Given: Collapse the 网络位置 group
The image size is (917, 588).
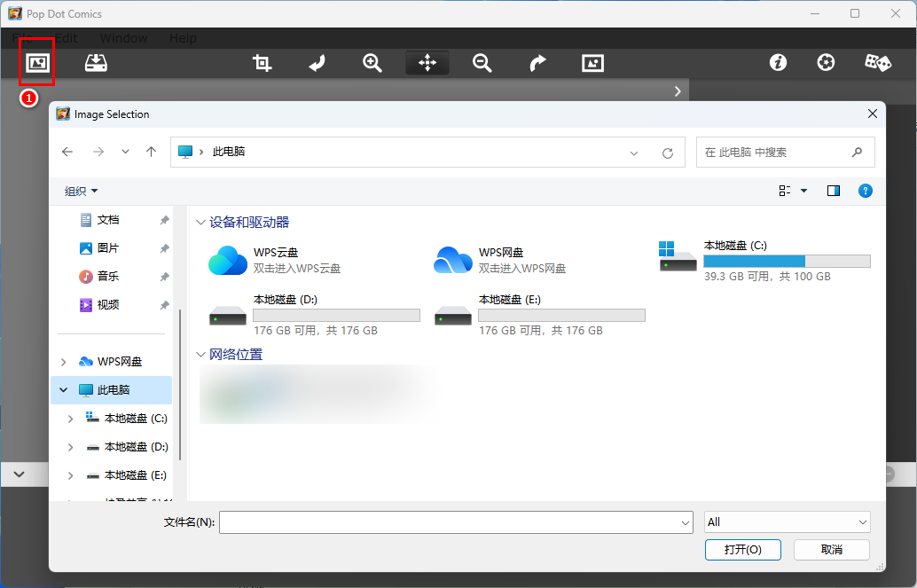Looking at the screenshot, I should [x=200, y=355].
